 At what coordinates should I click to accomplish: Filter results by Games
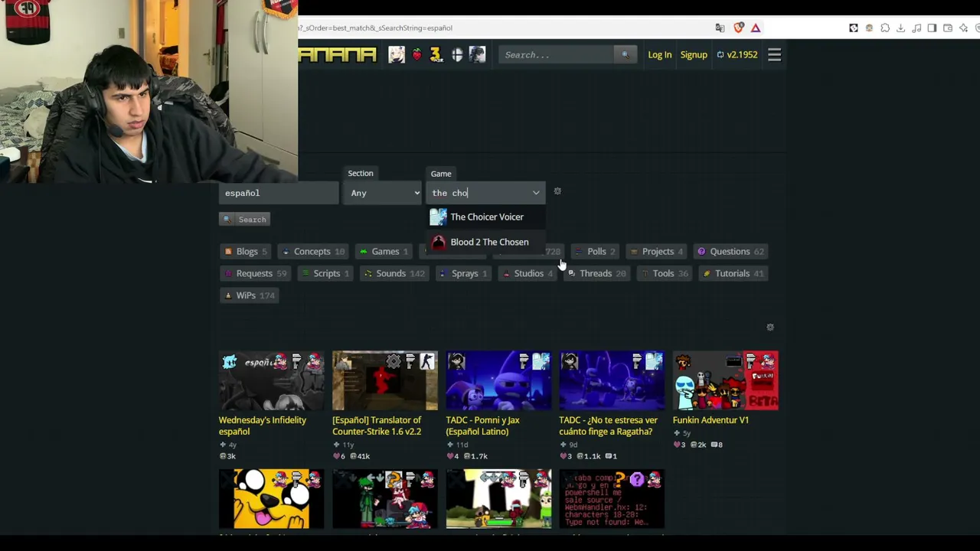coord(384,252)
